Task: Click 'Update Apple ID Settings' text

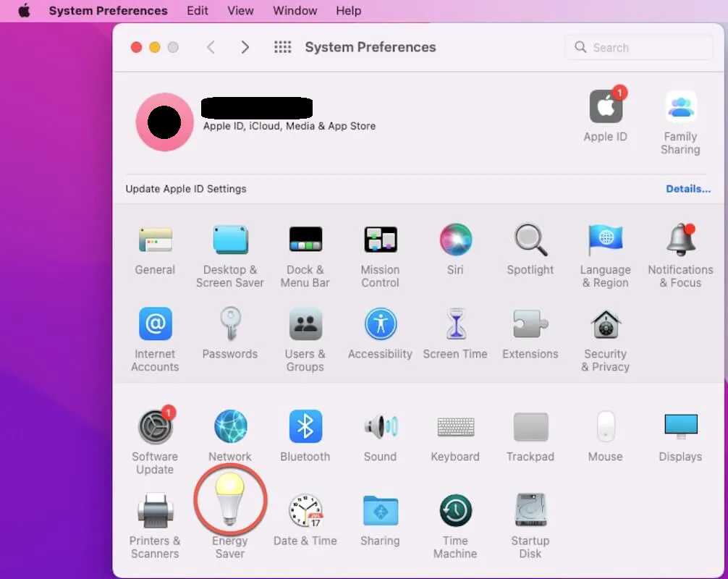Action: click(186, 189)
